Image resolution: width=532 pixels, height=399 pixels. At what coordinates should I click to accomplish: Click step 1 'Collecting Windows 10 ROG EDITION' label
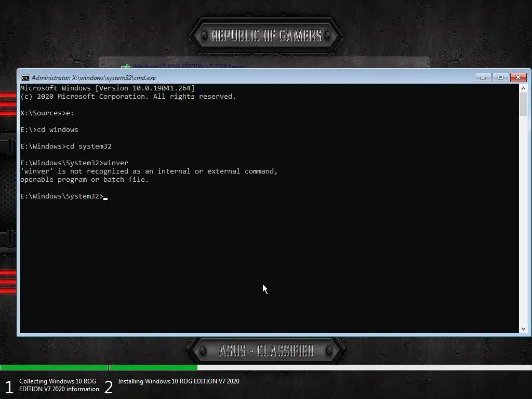coord(59,385)
